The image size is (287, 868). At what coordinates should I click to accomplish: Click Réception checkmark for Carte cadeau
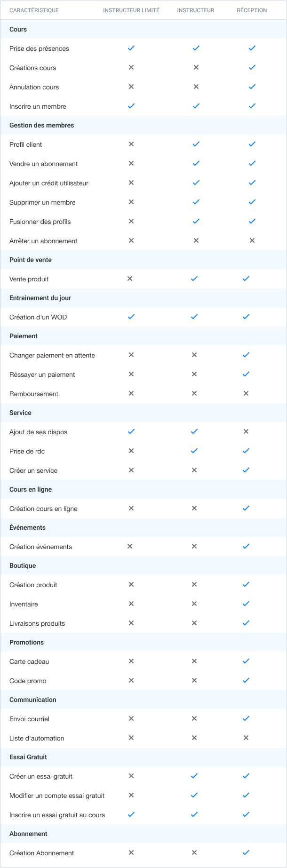pos(246,661)
